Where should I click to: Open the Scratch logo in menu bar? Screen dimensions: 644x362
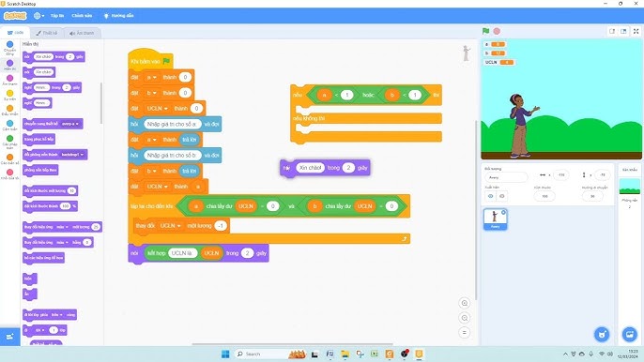tap(15, 16)
